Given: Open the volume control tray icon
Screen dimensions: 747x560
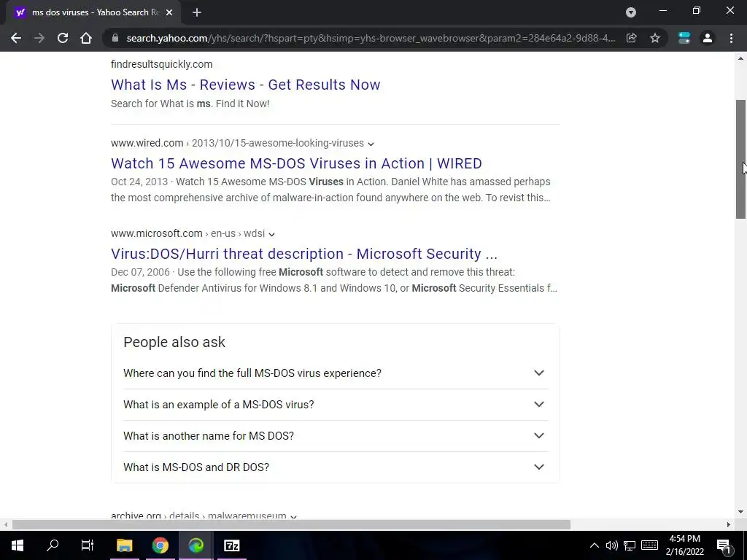Looking at the screenshot, I should coord(612,545).
